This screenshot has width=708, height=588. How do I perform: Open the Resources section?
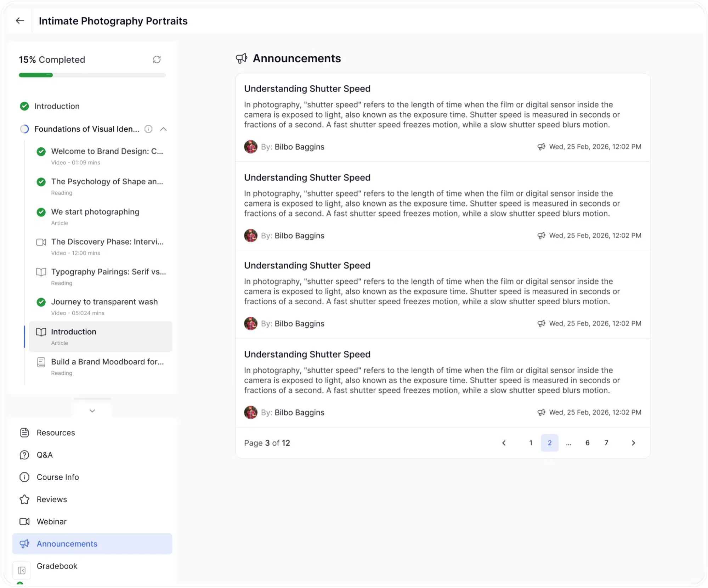tap(56, 433)
